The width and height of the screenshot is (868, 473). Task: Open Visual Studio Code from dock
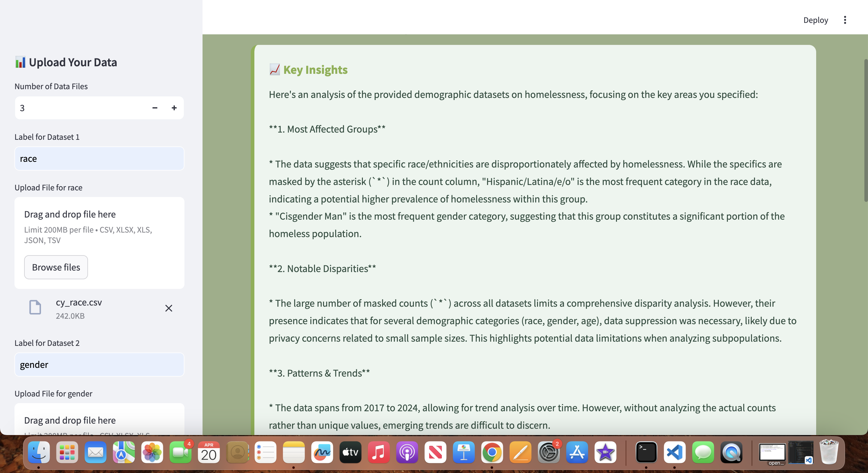(674, 452)
